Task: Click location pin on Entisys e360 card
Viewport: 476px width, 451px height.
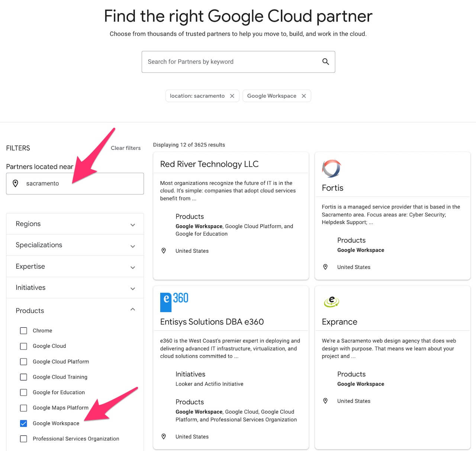Action: pyautogui.click(x=164, y=437)
